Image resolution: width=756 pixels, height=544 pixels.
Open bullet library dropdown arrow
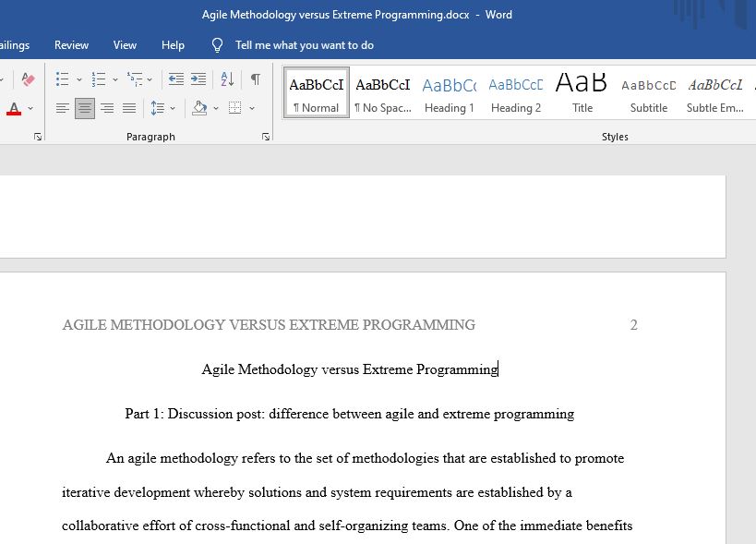[79, 79]
